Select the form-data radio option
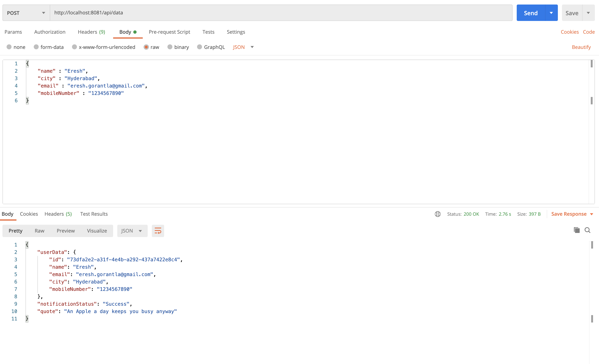Viewport: 599px width, 364px height. 36,47
